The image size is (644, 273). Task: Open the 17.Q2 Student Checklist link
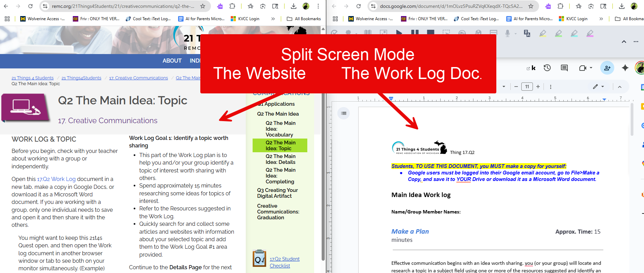(284, 262)
